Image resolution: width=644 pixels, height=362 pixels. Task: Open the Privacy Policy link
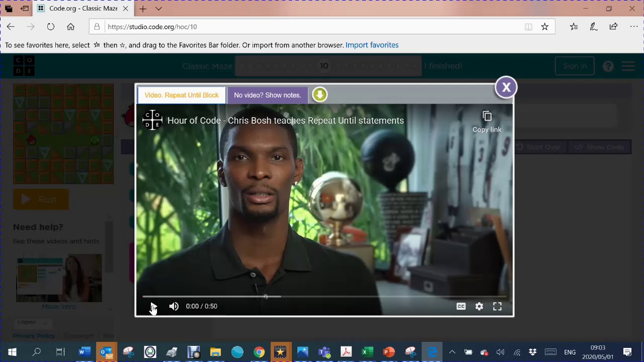34,336
